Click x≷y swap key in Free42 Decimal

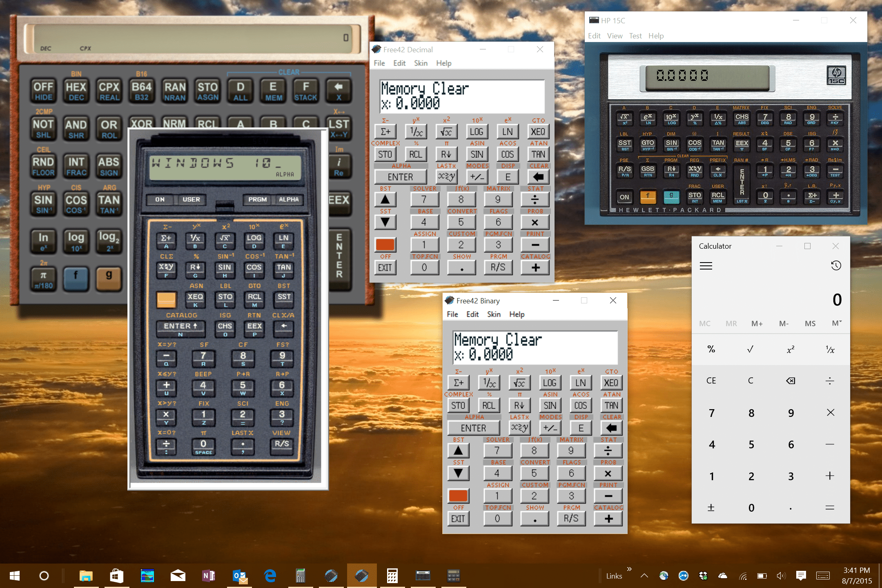click(x=446, y=177)
